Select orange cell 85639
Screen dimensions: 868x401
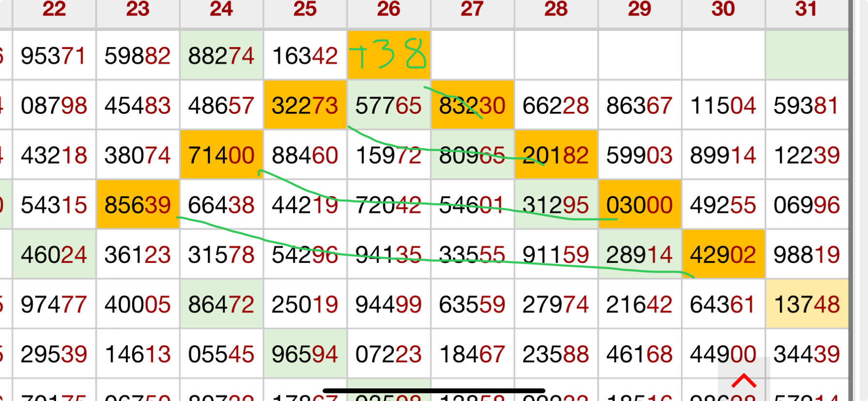(x=138, y=205)
